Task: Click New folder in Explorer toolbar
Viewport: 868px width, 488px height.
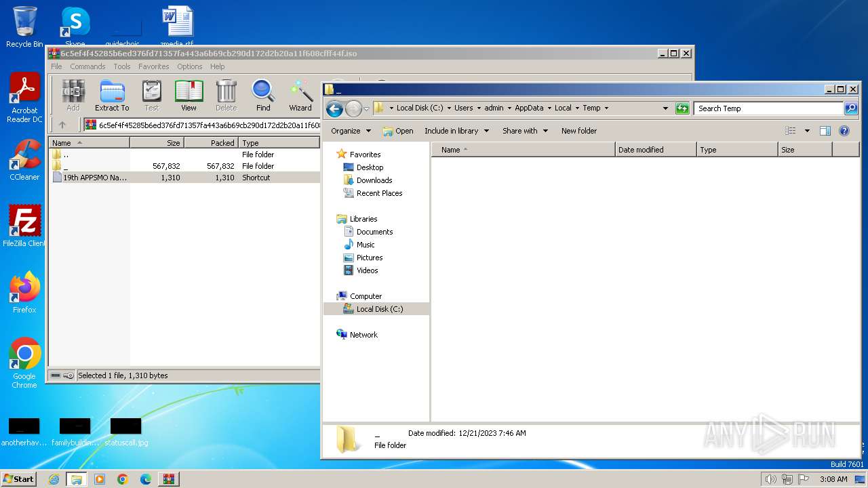Action: (579, 131)
